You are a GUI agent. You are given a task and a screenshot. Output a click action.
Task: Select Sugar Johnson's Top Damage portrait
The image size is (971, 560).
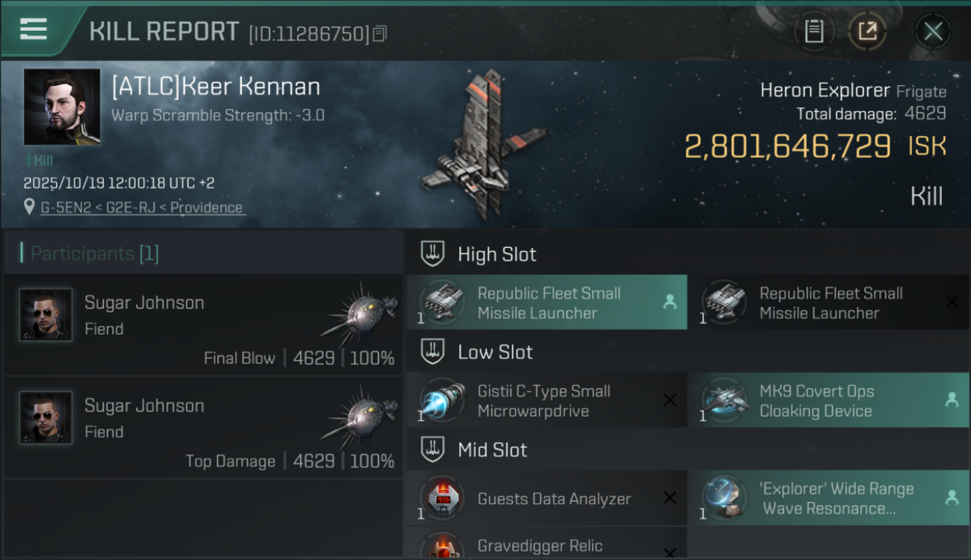pyautogui.click(x=46, y=418)
